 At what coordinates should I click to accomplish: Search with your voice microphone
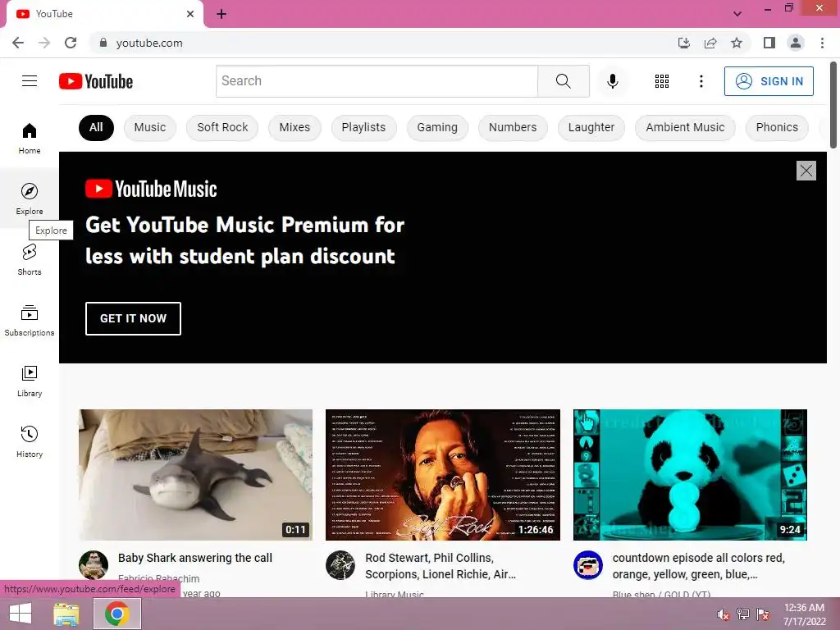pyautogui.click(x=612, y=81)
